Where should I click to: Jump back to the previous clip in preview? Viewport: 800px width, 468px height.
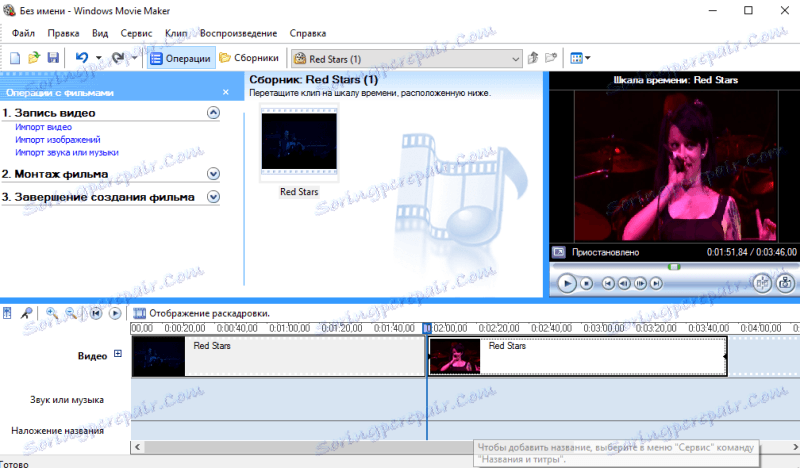(608, 283)
